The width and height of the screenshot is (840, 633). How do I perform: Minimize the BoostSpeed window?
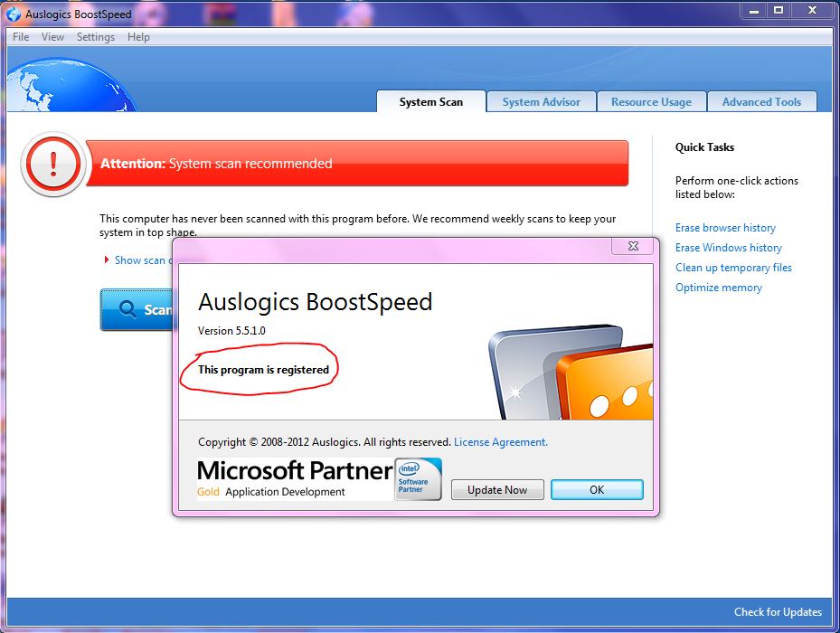click(754, 10)
